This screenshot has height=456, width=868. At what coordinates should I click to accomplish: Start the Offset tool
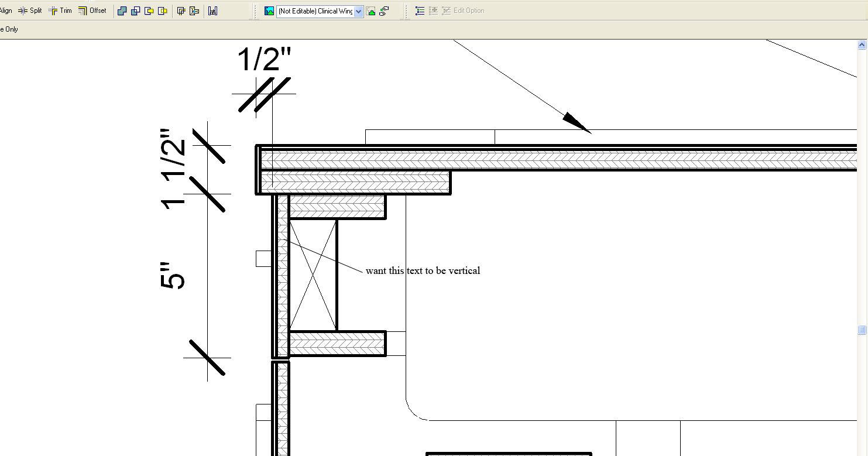coord(92,11)
